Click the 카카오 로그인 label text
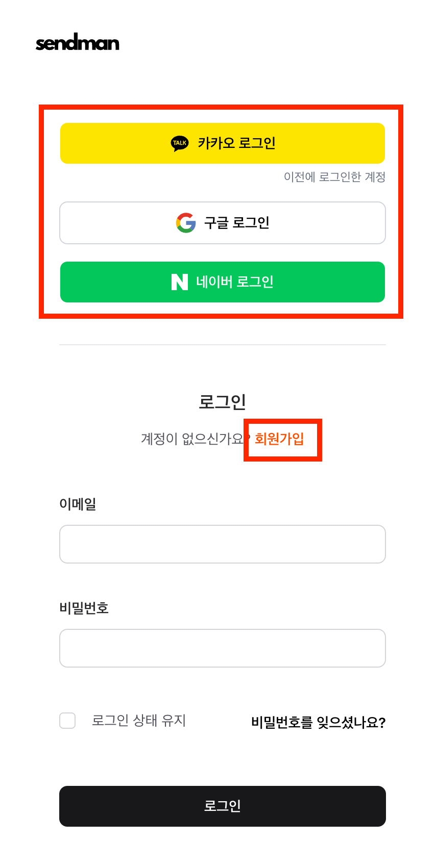The height and width of the screenshot is (868, 435). (237, 143)
